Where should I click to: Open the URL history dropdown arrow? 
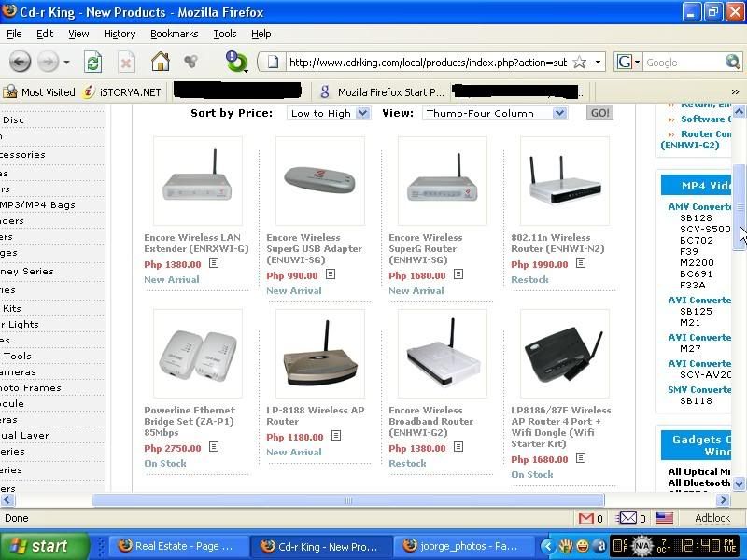pos(598,62)
